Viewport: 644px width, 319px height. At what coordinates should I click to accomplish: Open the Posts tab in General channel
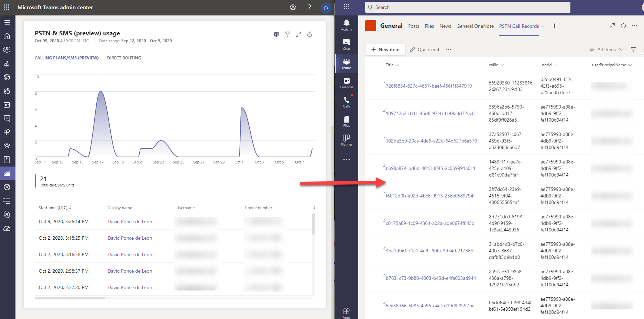(x=413, y=26)
